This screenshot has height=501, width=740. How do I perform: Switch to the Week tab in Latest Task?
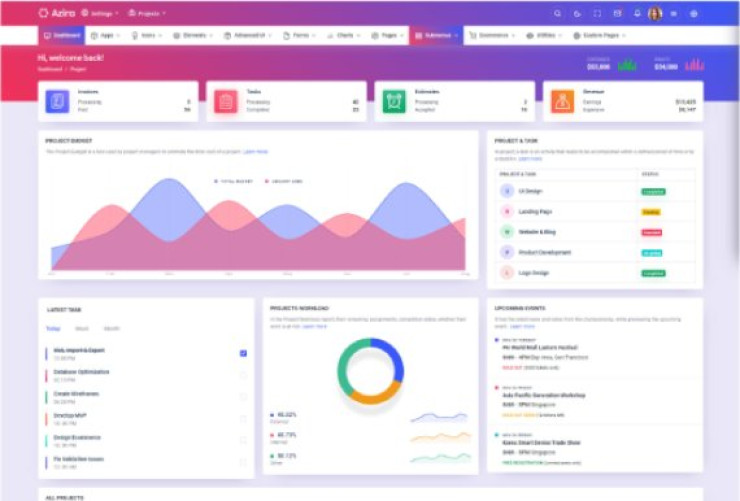click(82, 328)
